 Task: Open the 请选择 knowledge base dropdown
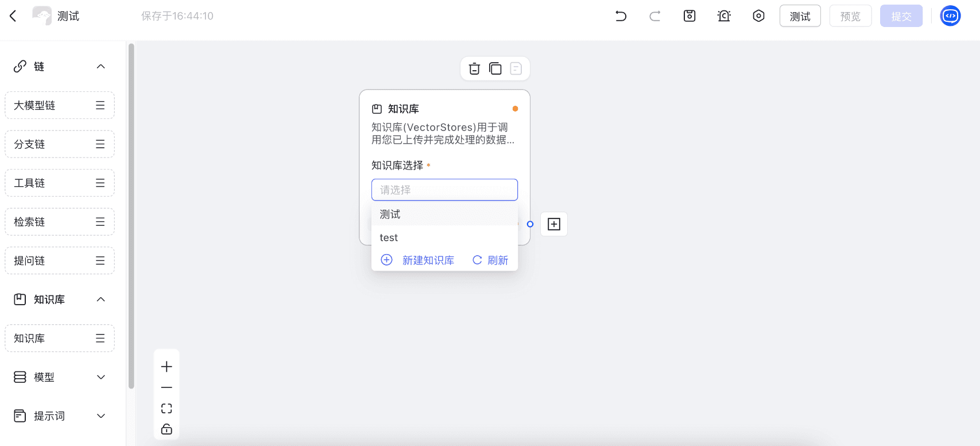444,190
